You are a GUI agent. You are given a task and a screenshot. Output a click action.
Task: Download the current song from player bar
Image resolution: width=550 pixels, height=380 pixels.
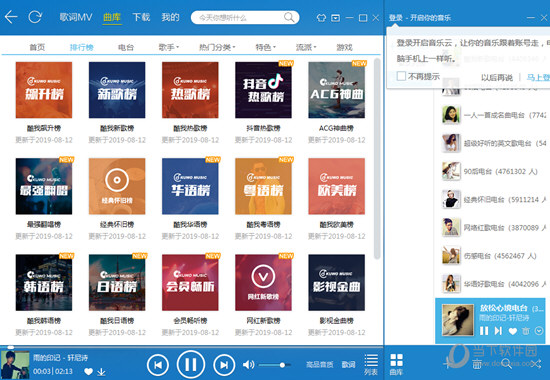pyautogui.click(x=101, y=372)
